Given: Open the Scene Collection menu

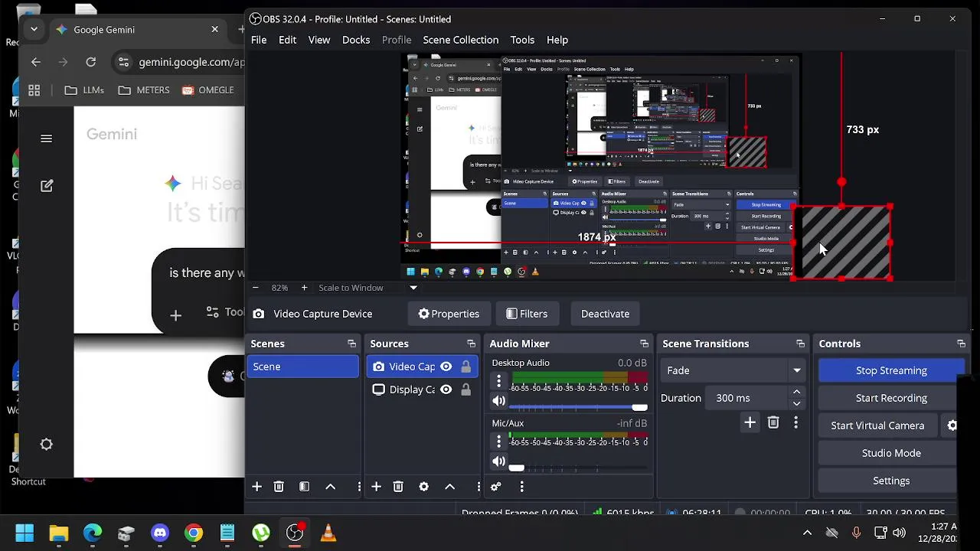Looking at the screenshot, I should click(461, 40).
